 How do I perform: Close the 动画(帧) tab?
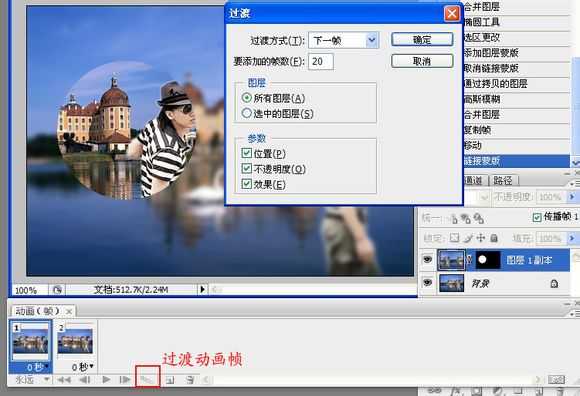[69, 312]
